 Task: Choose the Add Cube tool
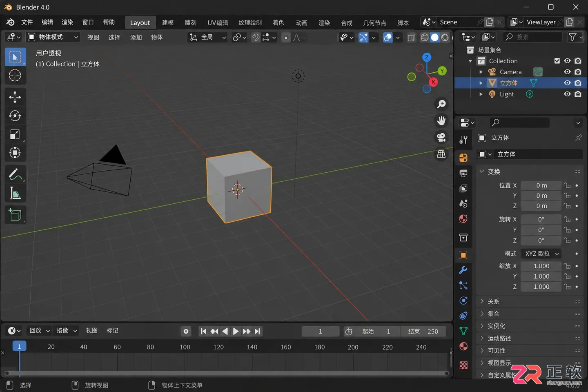point(15,215)
